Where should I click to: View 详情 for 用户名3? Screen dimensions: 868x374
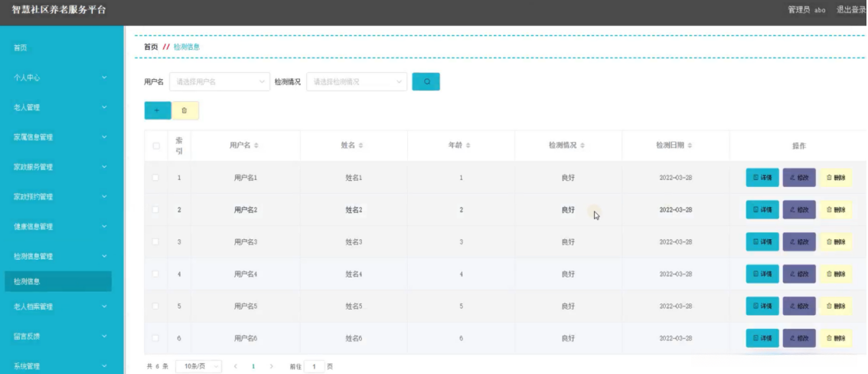click(762, 241)
